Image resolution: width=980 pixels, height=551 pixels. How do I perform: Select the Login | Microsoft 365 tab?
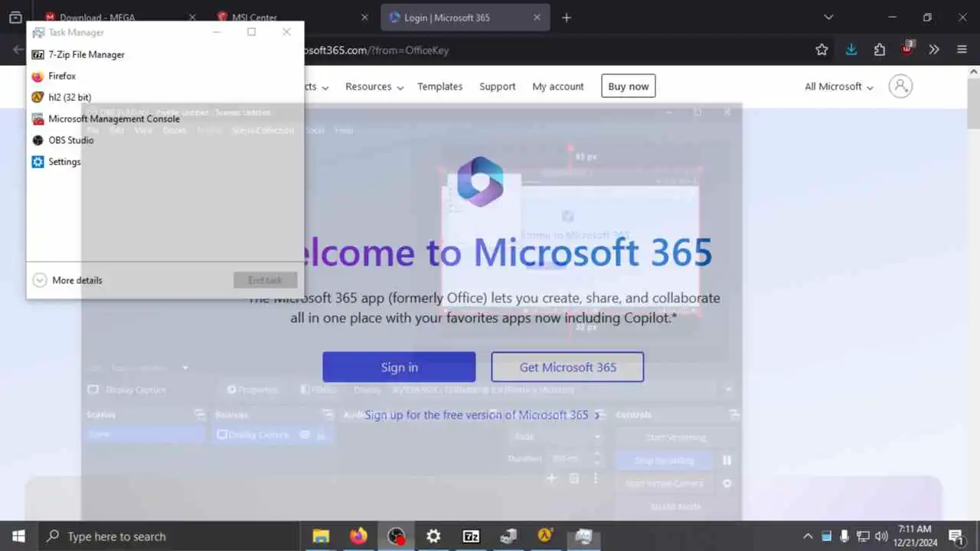click(x=465, y=18)
